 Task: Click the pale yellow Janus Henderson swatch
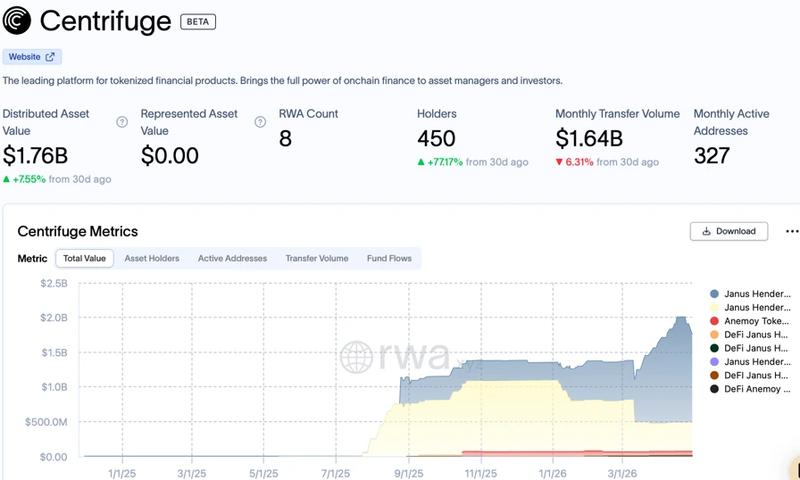pos(714,308)
